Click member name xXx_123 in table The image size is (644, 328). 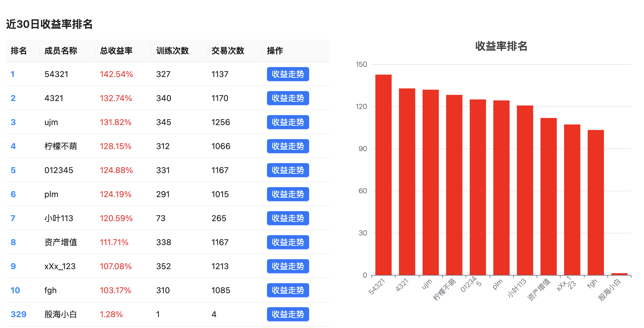click(60, 266)
